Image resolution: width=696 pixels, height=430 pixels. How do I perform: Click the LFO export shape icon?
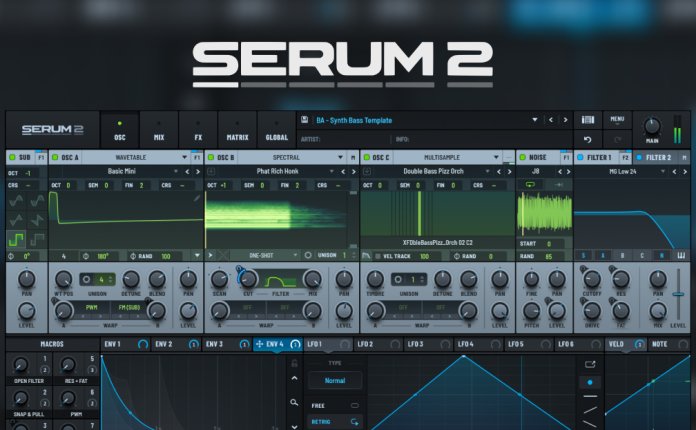coord(590,364)
